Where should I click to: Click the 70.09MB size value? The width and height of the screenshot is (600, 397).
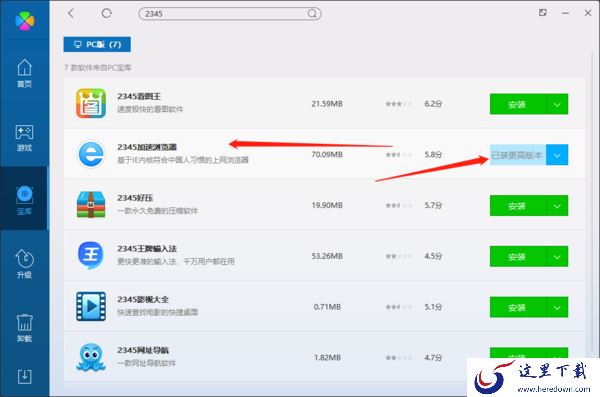[327, 155]
